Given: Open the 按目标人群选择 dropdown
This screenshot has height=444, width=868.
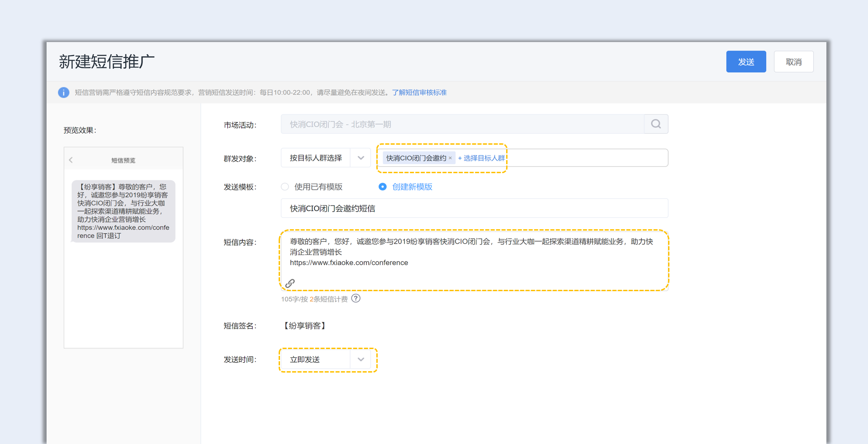Looking at the screenshot, I should click(326, 158).
